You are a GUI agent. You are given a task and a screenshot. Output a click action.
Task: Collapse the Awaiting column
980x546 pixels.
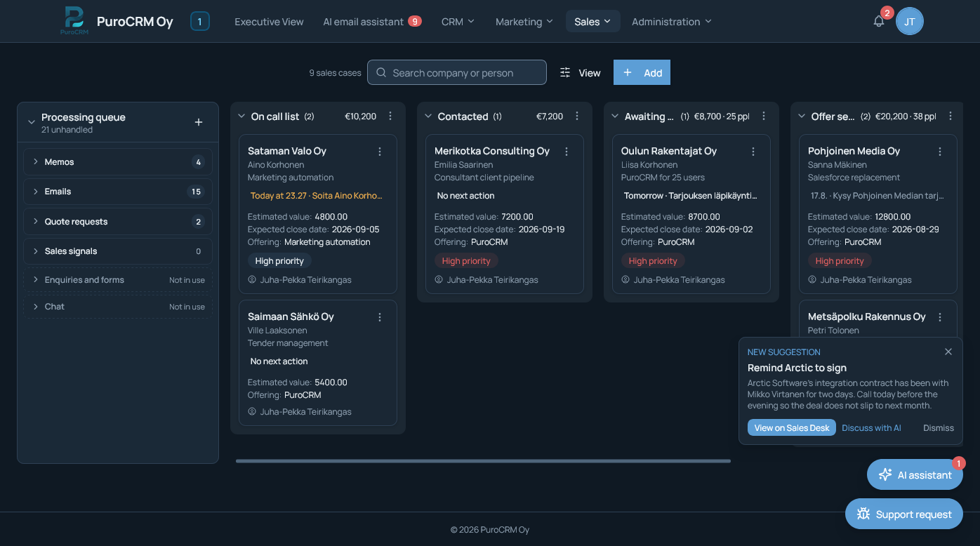(x=615, y=116)
